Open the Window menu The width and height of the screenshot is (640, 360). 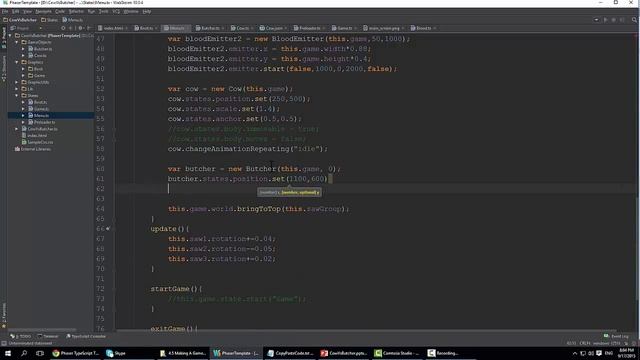tap(131, 11)
